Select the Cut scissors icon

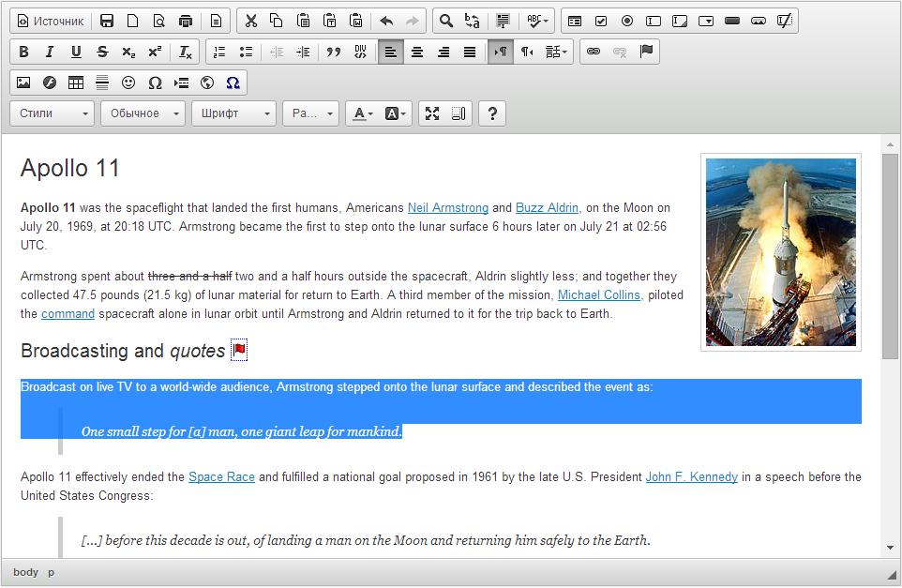(x=250, y=21)
